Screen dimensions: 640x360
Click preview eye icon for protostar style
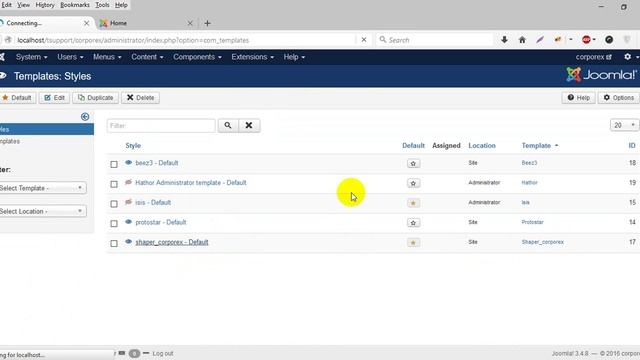129,222
